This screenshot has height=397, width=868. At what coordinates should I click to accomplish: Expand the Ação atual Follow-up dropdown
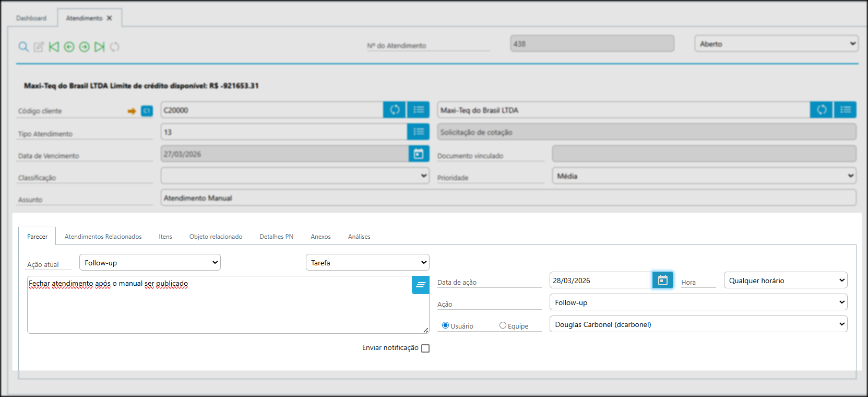pos(150,263)
